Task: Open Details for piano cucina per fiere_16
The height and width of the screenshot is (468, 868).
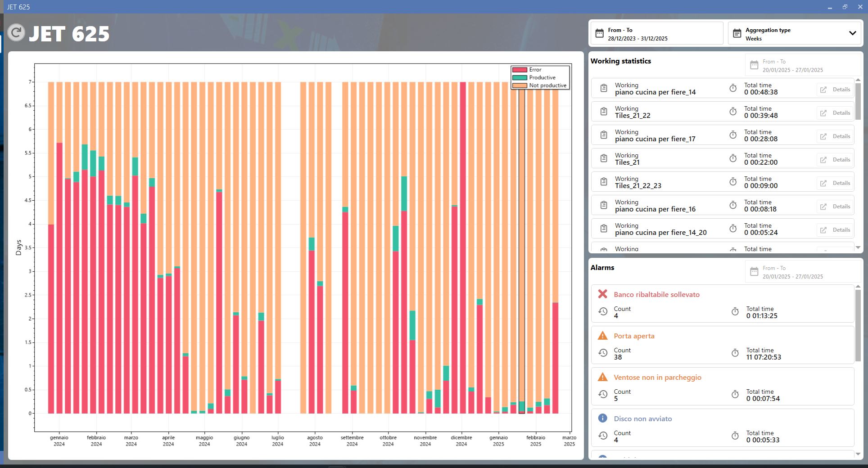Action: coord(835,206)
